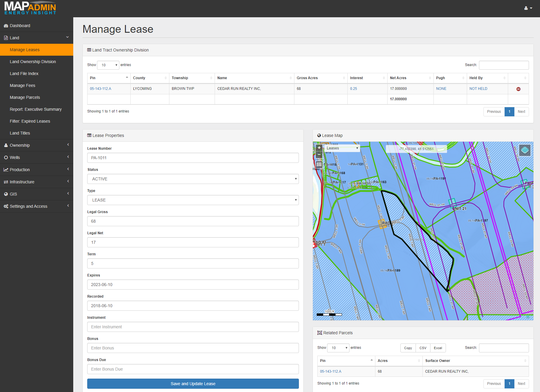Focus the Related Parcels search box
This screenshot has width=540, height=392.
[504, 348]
